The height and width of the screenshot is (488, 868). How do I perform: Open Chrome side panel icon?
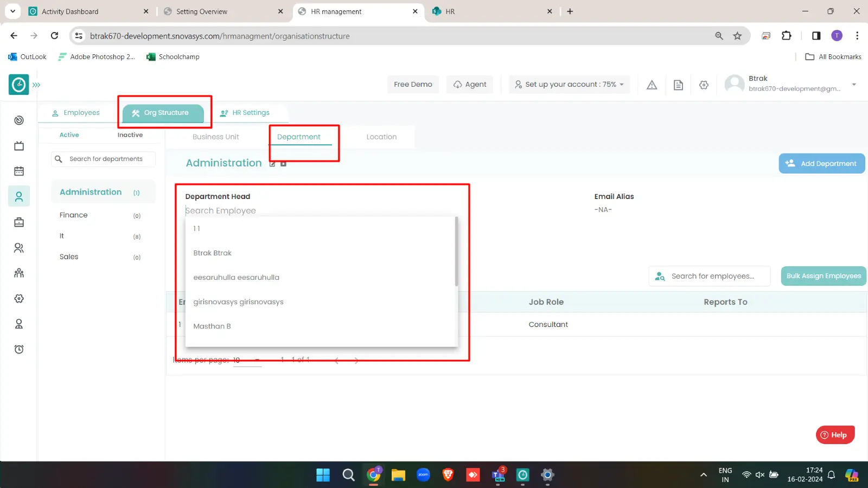[x=816, y=36]
